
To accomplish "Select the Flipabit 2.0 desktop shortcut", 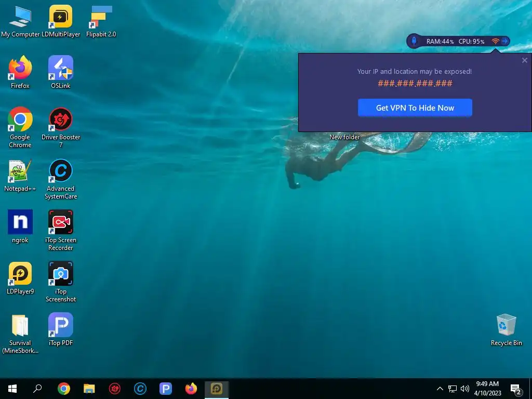I will [101, 21].
